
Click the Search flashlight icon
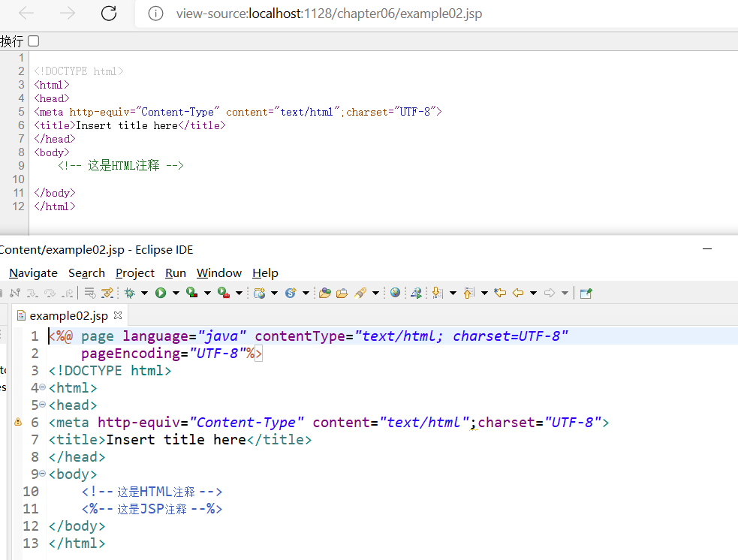click(x=360, y=294)
